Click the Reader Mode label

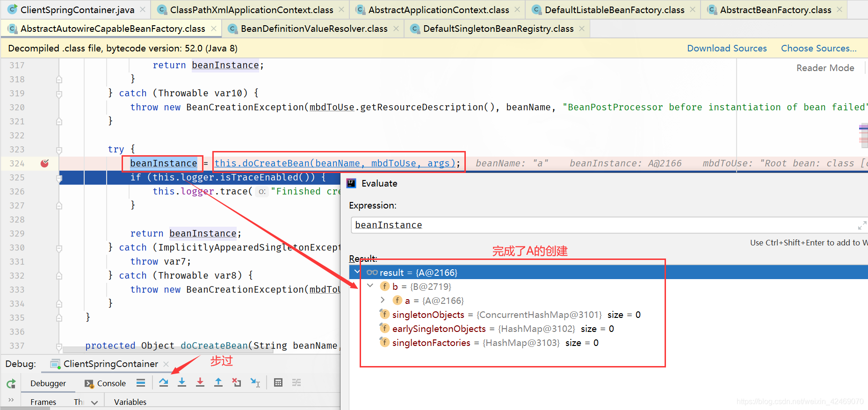825,68
